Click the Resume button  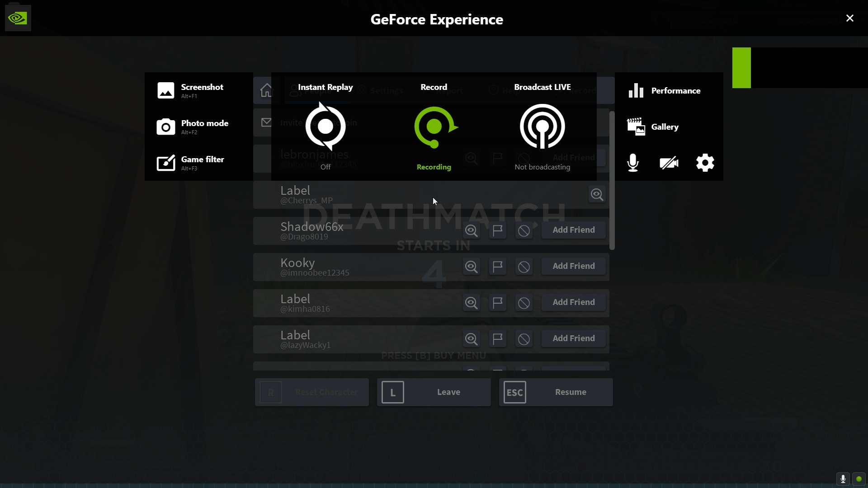[x=556, y=392]
